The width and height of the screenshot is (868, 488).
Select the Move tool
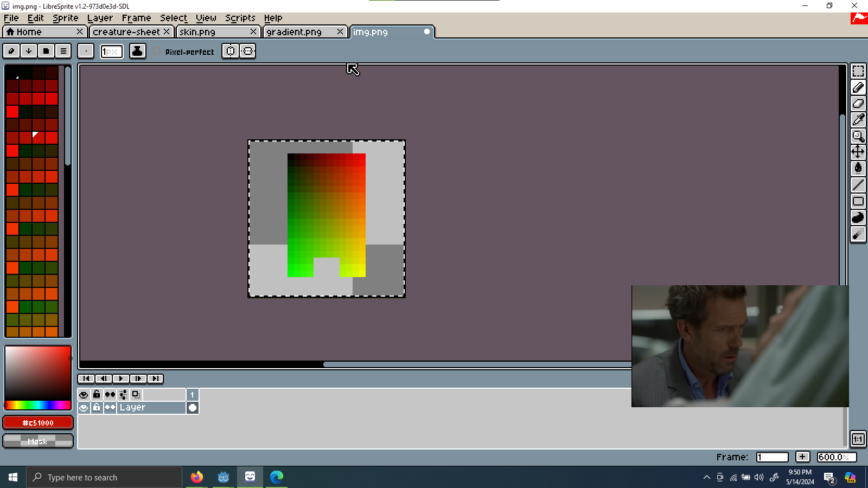coord(858,152)
